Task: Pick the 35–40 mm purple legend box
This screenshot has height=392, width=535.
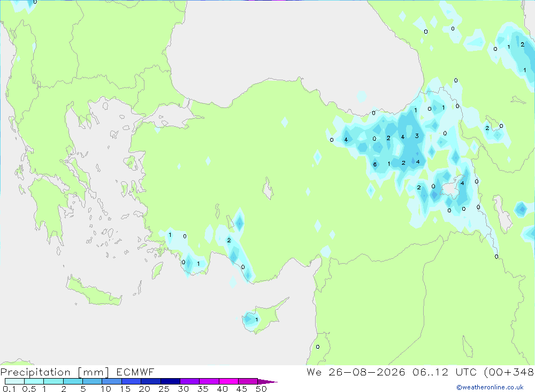Action: pos(209,381)
